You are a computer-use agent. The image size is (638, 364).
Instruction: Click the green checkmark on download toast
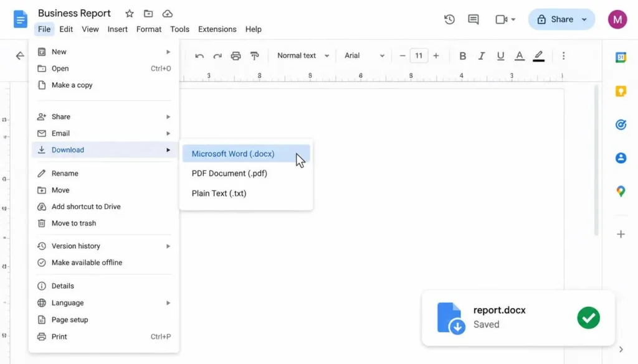click(x=588, y=318)
